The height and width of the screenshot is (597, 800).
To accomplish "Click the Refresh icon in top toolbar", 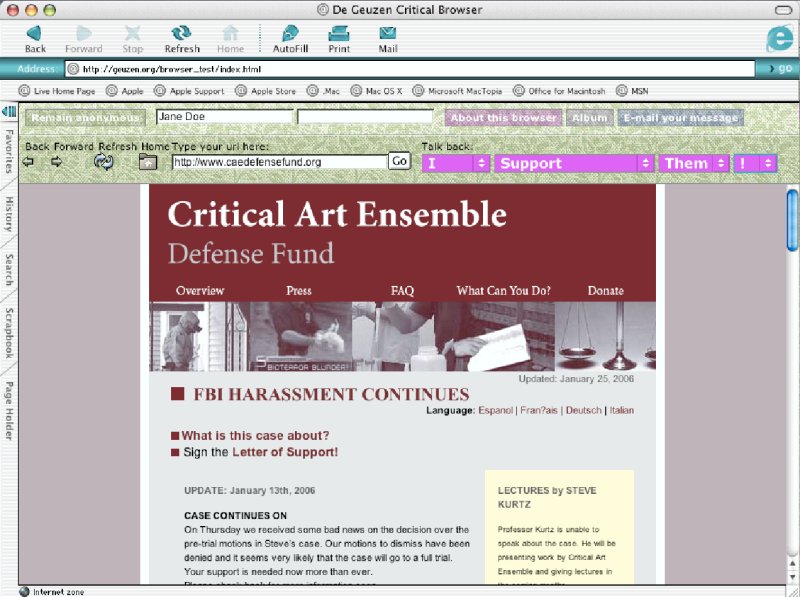I will click(x=181, y=34).
